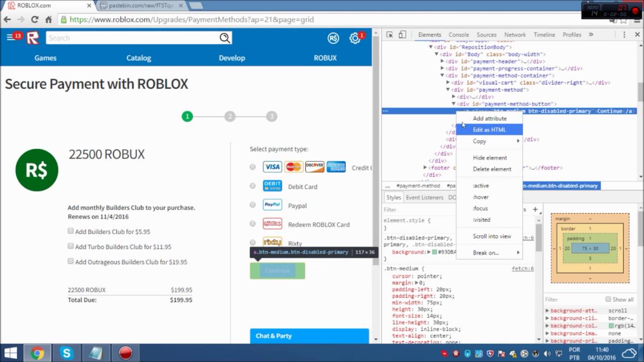Switch to the DevTools Console tab
644x362 pixels.
click(458, 35)
